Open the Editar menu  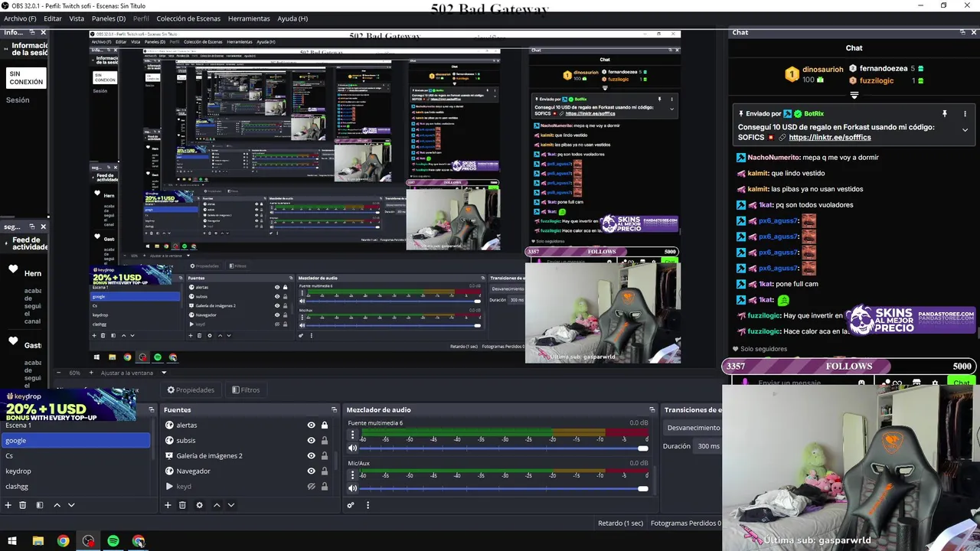[53, 18]
